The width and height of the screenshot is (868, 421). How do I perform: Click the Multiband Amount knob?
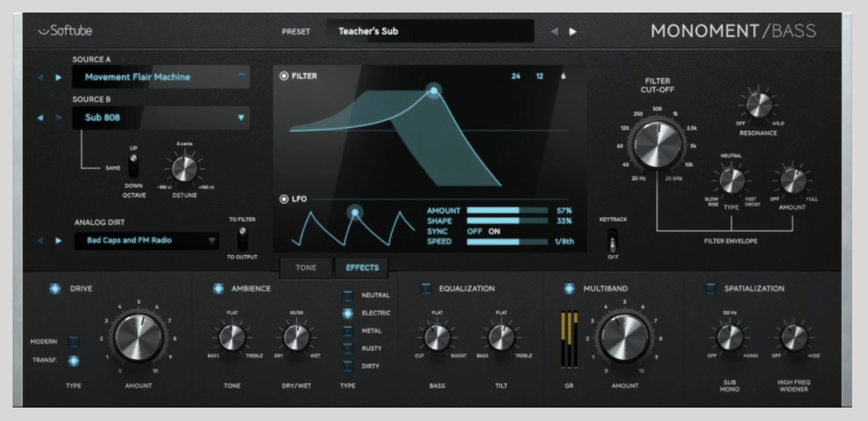[x=625, y=337]
